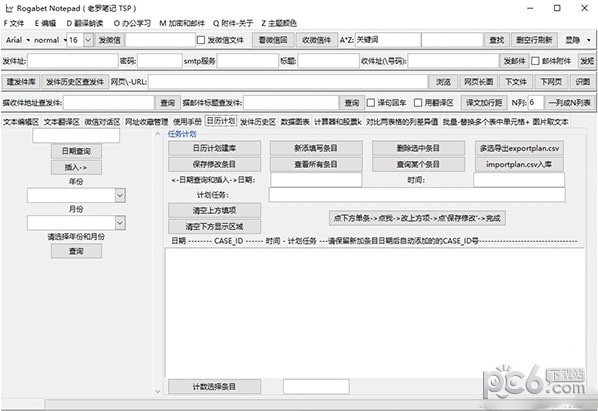Switch to the 微信对话区 tab
Image resolution: width=598 pixels, height=411 pixels.
[x=102, y=122]
